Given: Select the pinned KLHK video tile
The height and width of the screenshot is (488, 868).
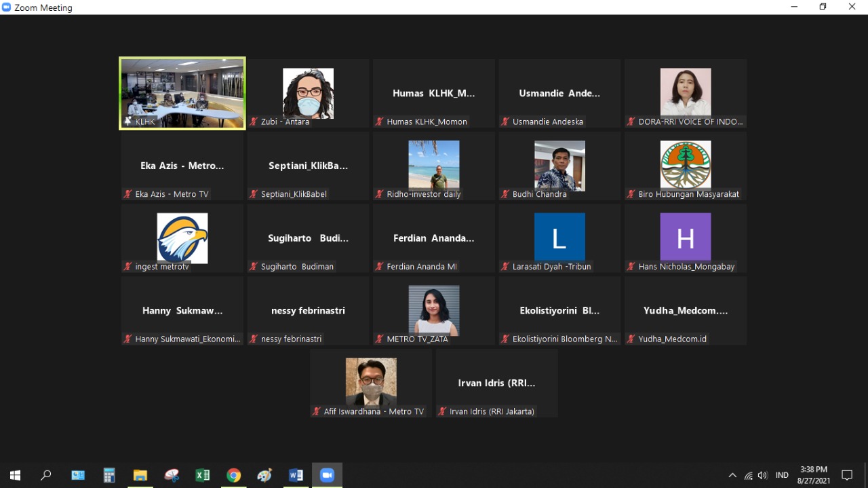Looking at the screenshot, I should 182,93.
